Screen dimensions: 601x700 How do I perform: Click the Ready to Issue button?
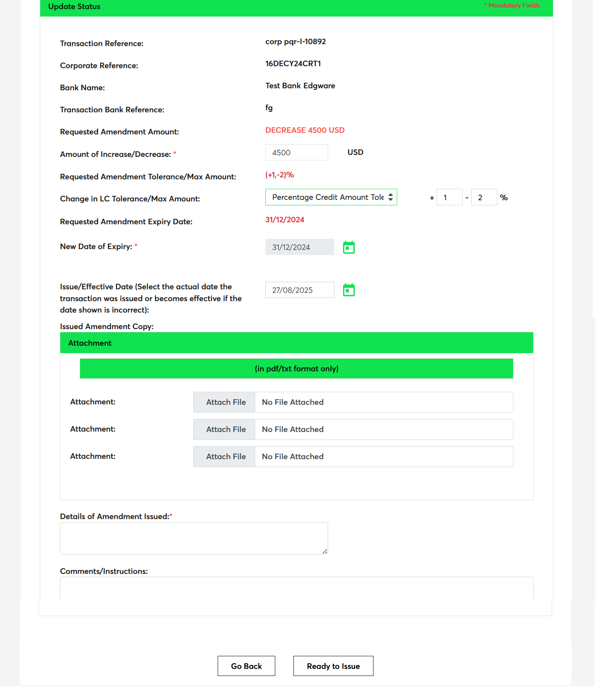pos(333,666)
